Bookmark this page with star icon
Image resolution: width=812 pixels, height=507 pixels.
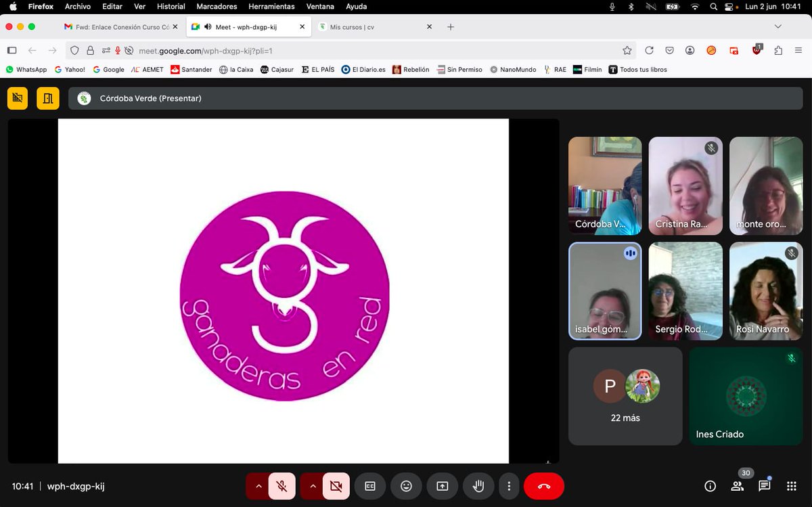(627, 50)
